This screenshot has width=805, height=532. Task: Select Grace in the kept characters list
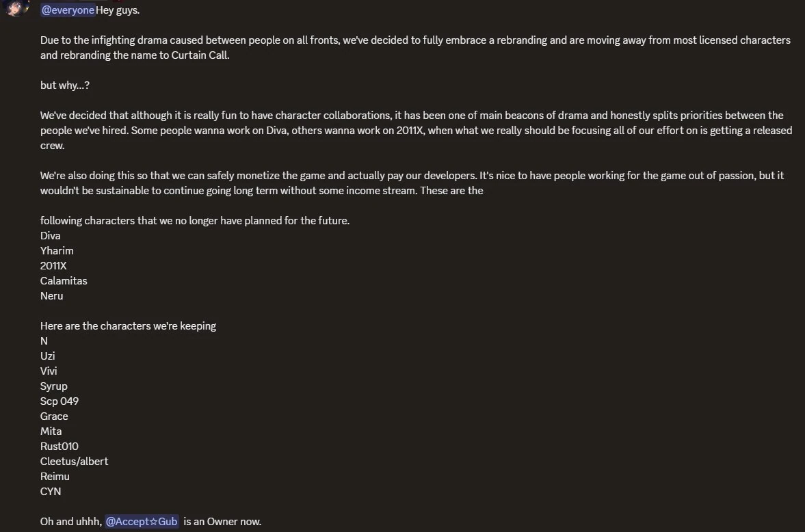[54, 416]
